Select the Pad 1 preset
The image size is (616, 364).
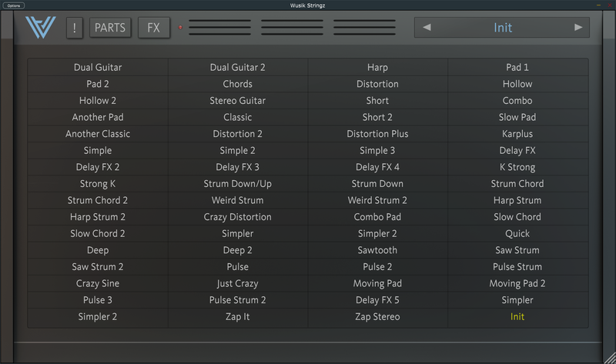517,67
